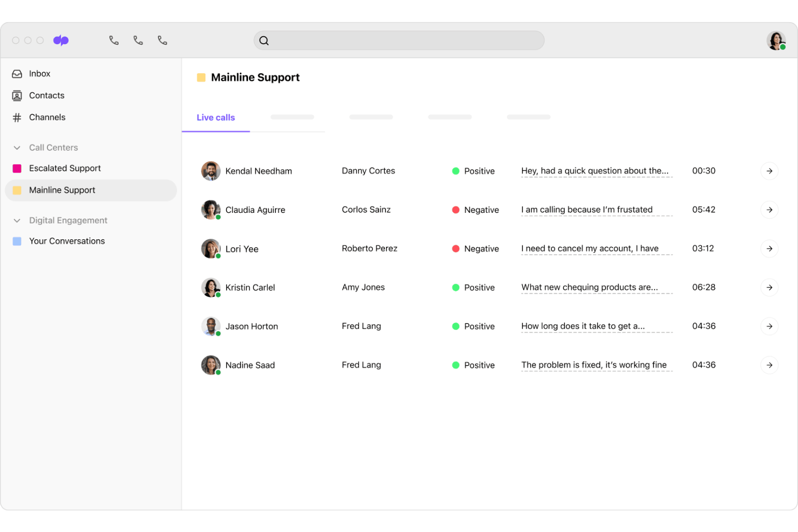Click Kendal Needham's avatar
Viewport: 798px width, 532px height.
[211, 171]
